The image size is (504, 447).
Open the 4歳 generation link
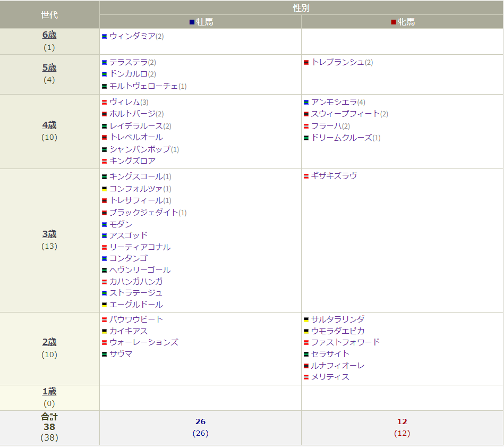tap(49, 125)
